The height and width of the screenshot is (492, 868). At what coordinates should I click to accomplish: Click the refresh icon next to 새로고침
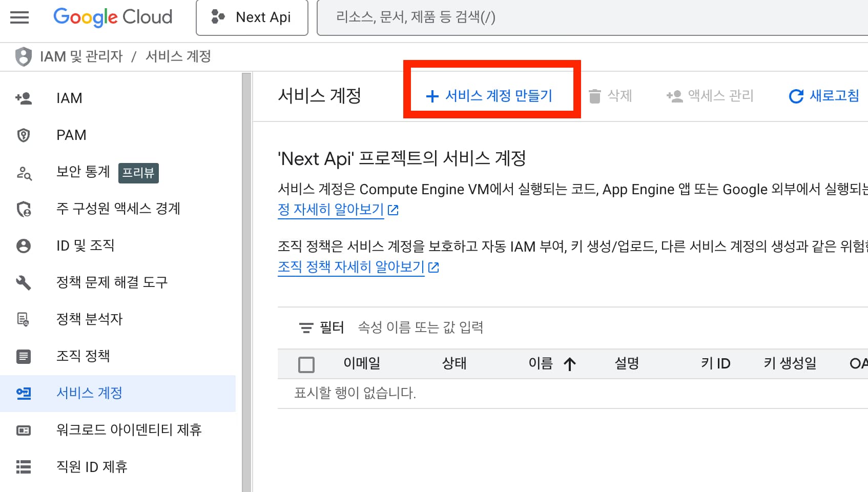[x=795, y=95]
